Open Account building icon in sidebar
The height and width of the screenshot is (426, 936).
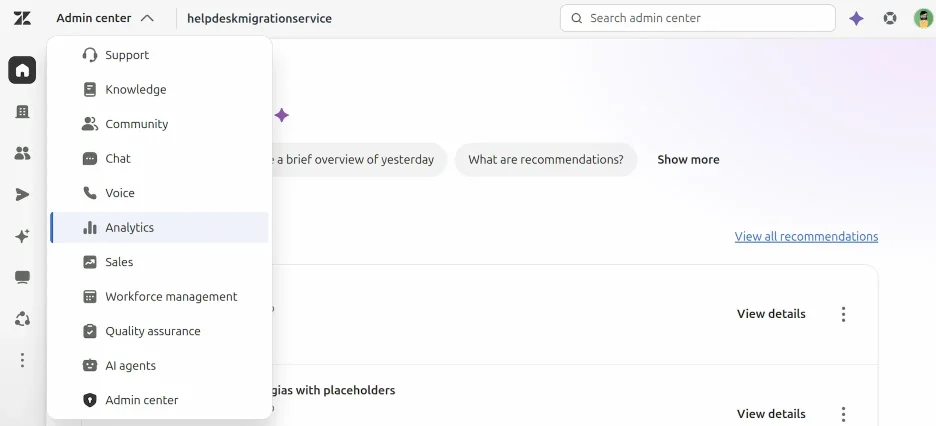tap(22, 112)
